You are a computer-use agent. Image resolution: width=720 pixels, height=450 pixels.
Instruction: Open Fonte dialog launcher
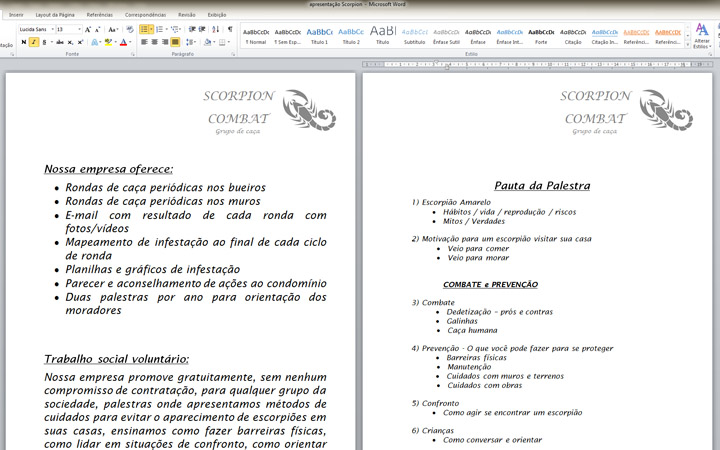click(x=133, y=54)
